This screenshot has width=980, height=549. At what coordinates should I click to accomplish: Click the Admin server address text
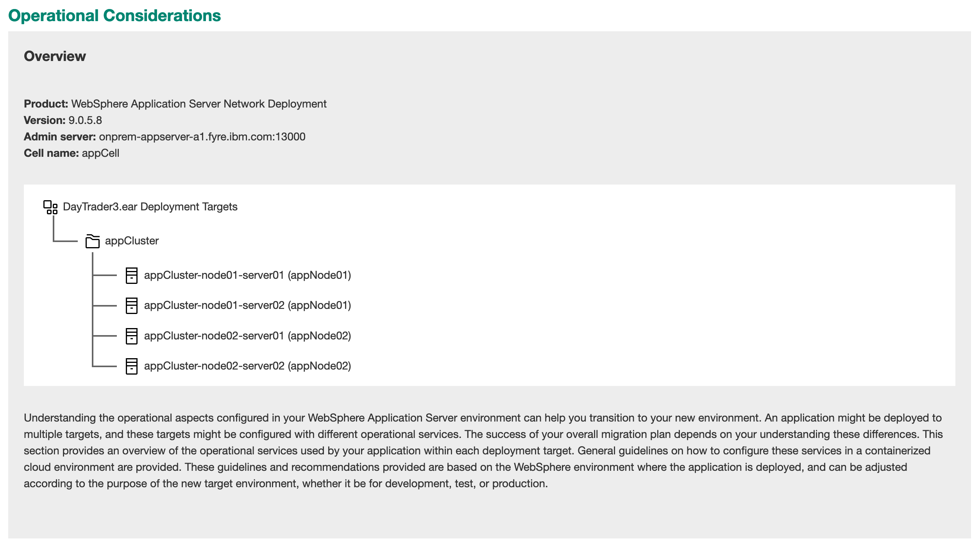[202, 137]
